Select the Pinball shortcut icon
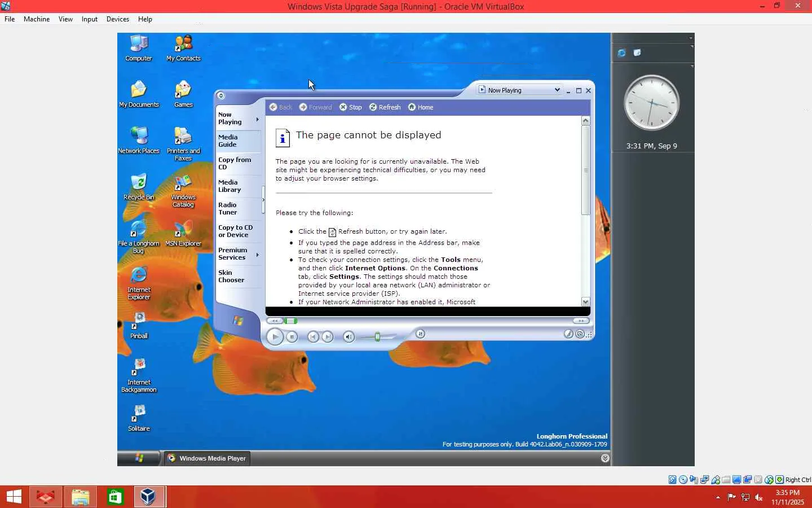 tap(139, 326)
